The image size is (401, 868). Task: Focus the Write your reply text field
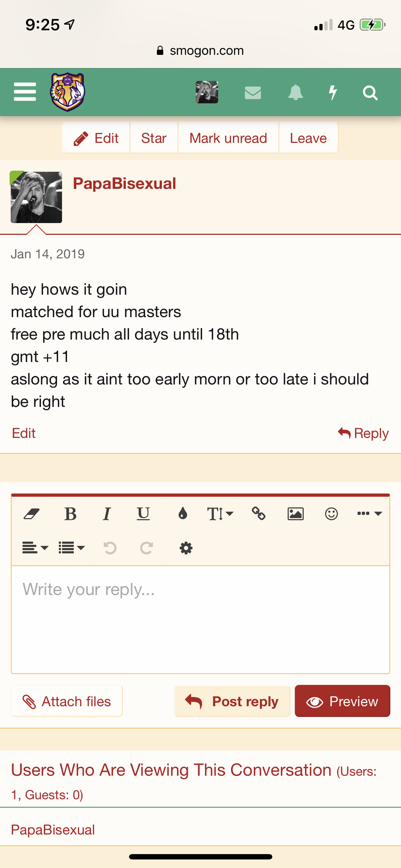200,619
